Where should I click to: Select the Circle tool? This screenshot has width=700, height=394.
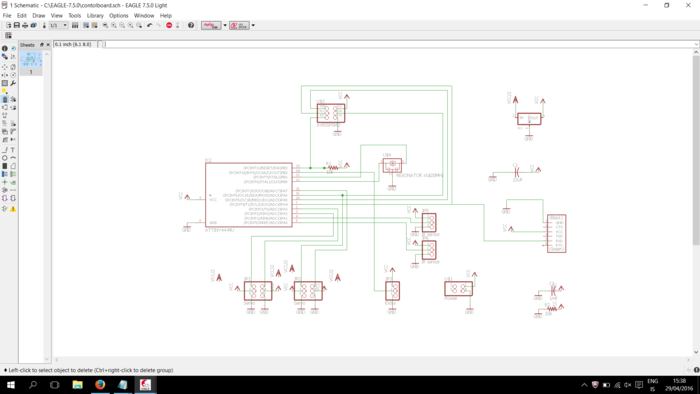point(4,158)
